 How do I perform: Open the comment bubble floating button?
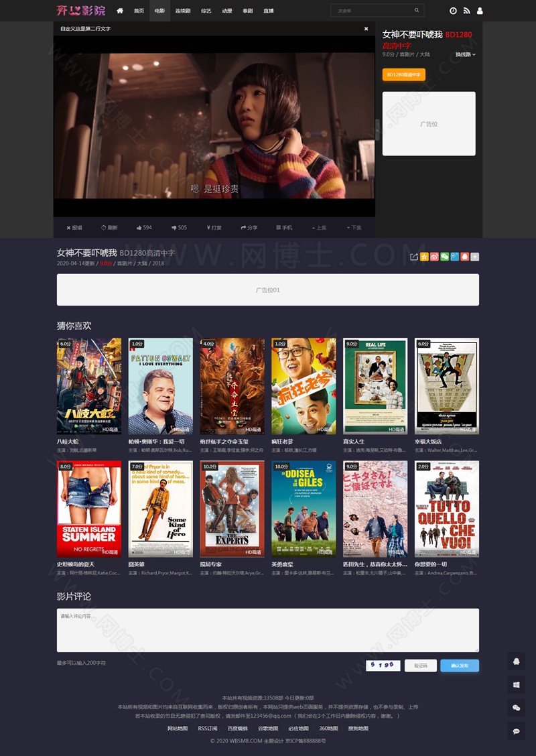[517, 731]
